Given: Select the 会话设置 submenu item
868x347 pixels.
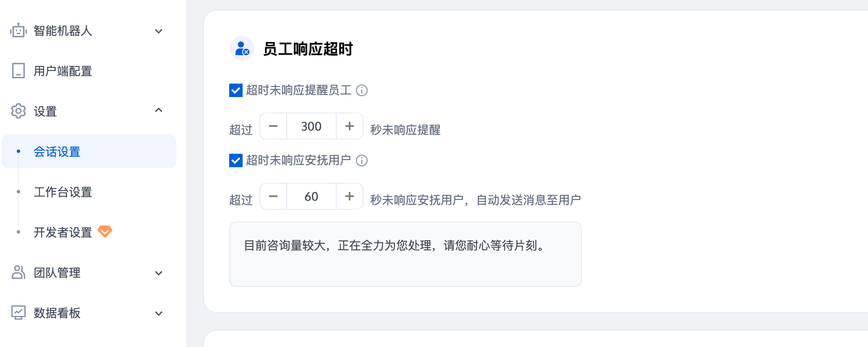Looking at the screenshot, I should click(x=89, y=151).
